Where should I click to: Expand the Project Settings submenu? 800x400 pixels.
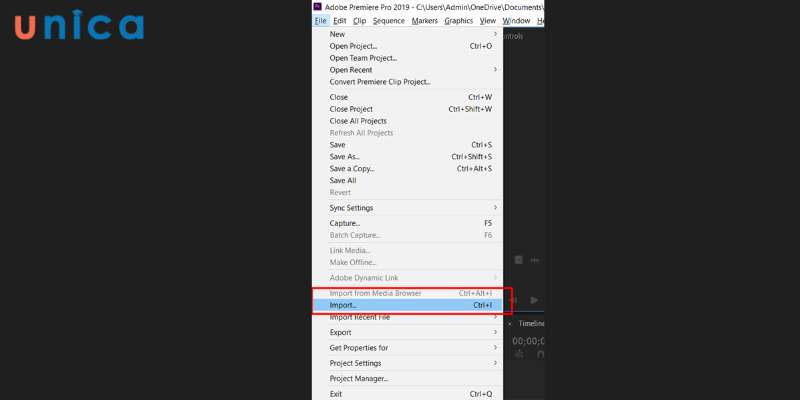tap(407, 363)
